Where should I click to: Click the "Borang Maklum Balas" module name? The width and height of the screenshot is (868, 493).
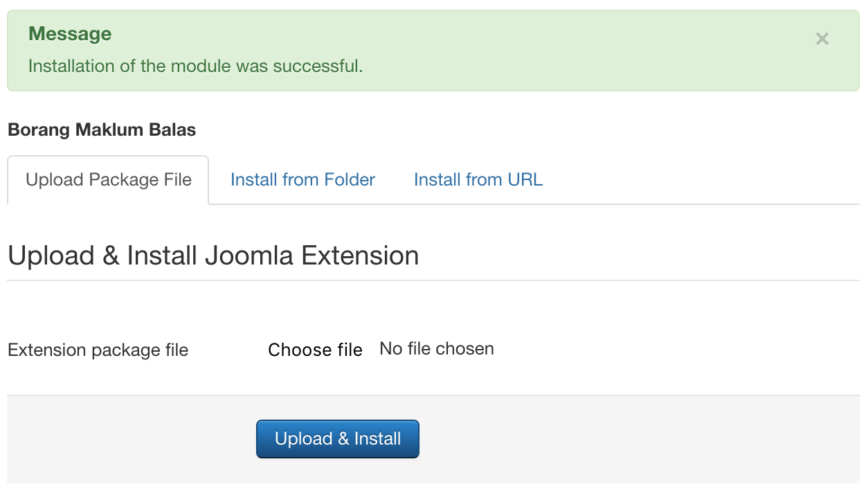coord(102,129)
